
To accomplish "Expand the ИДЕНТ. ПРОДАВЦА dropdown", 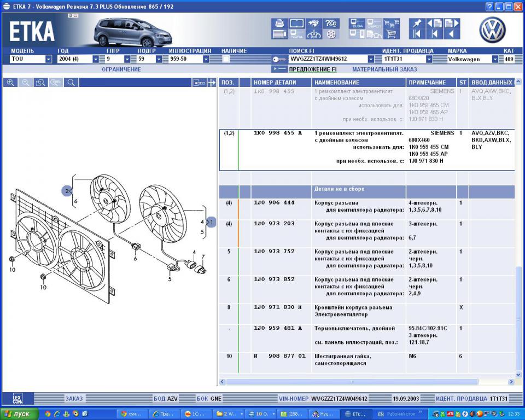I will point(429,59).
